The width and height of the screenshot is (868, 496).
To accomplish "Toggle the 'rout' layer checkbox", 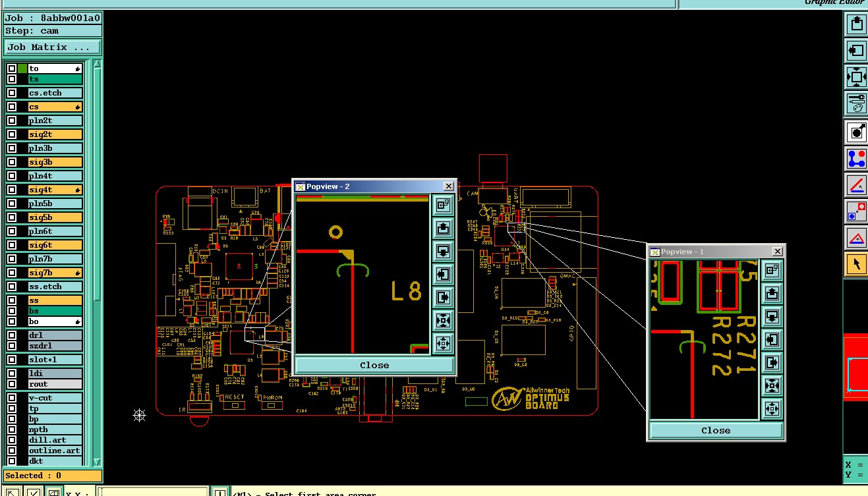I will (x=12, y=384).
